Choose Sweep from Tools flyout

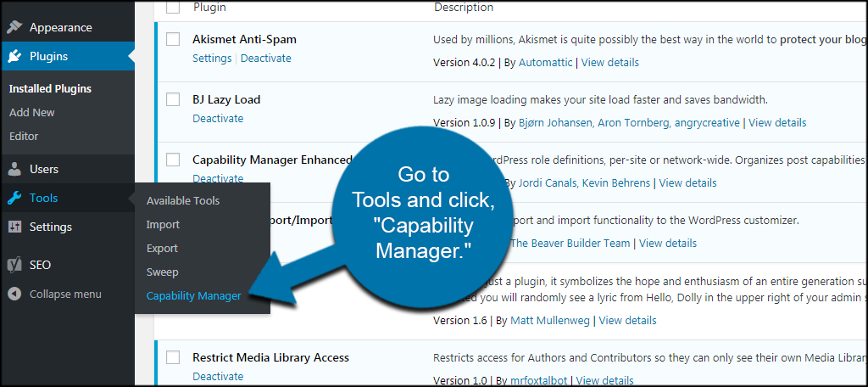[x=162, y=272]
